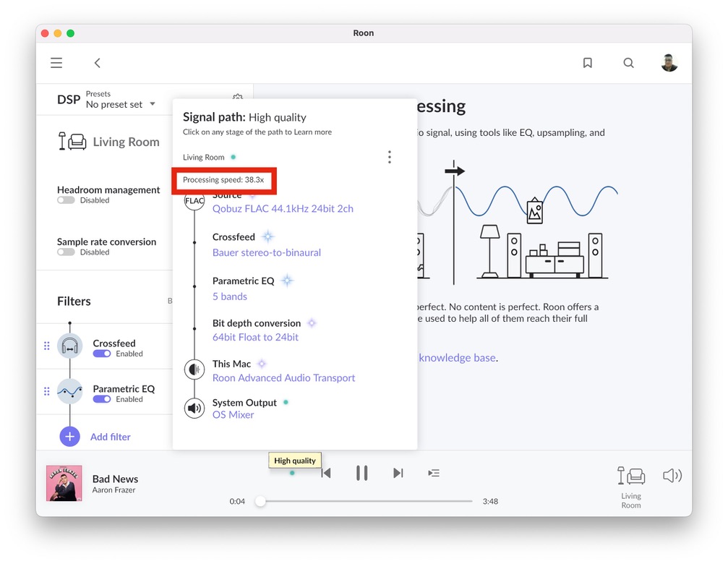
Task: Close the Roon window with red button
Action: point(45,33)
